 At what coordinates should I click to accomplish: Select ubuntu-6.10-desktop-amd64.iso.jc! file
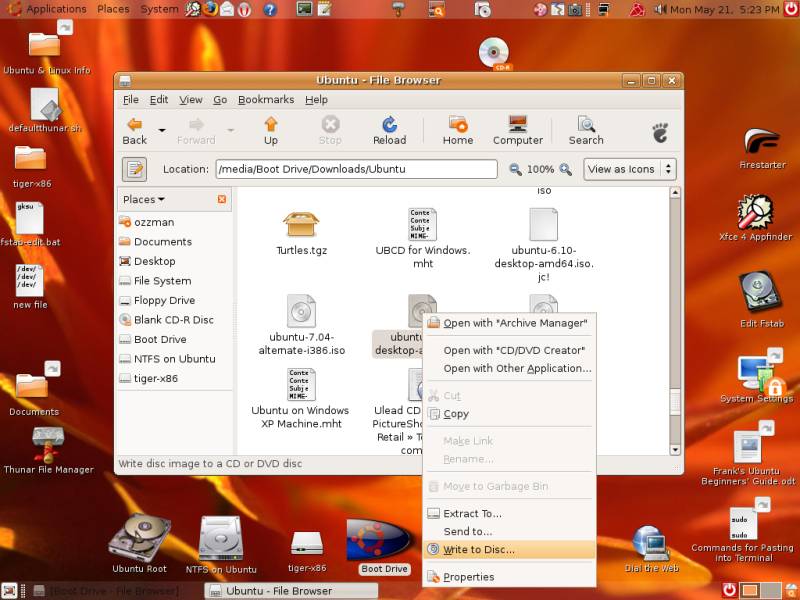click(544, 245)
